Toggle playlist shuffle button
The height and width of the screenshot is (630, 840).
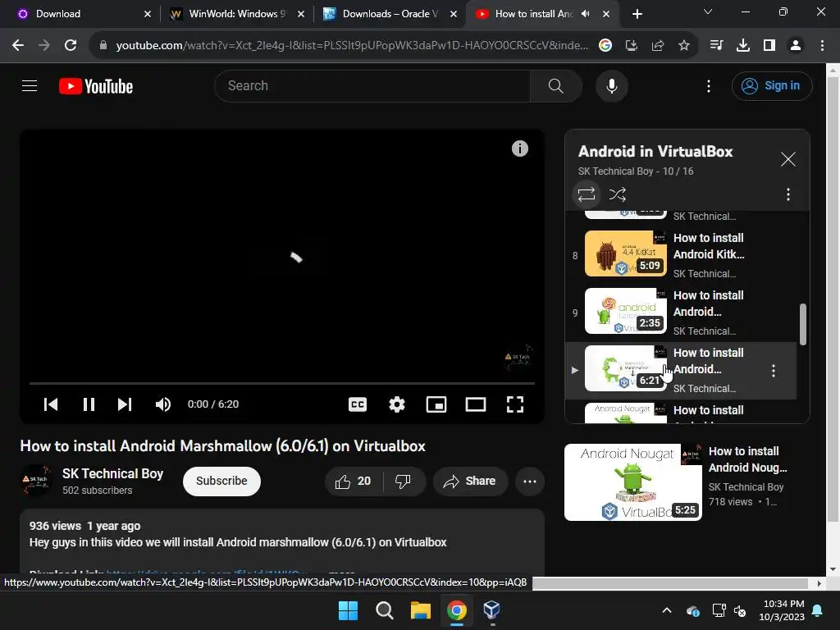coord(617,194)
